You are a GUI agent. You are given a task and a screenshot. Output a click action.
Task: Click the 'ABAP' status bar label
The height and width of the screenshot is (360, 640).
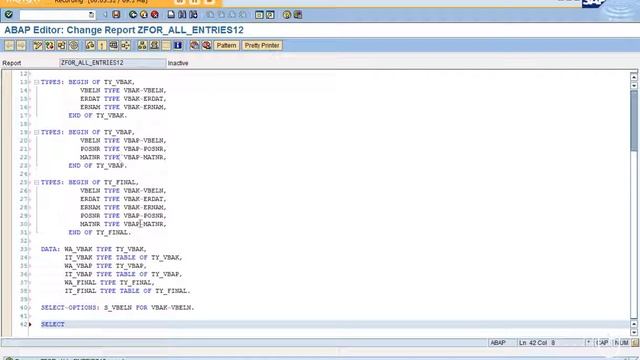pos(498,343)
